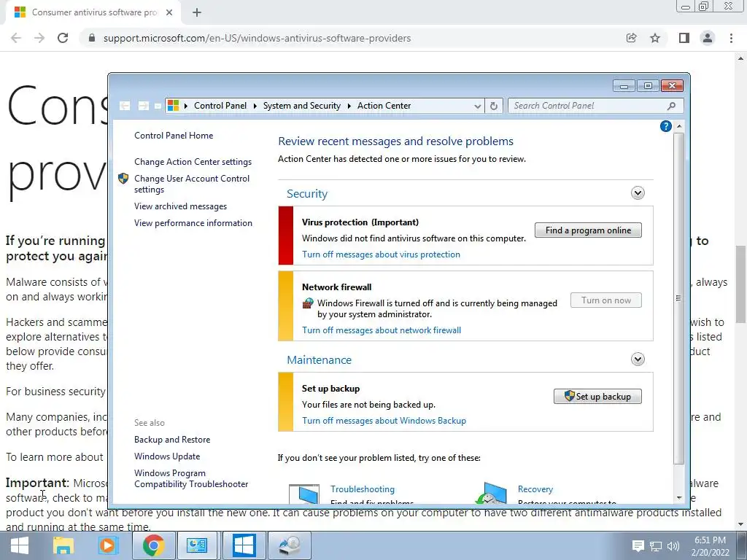The image size is (747, 560).
Task: Open the Chrome profile avatar
Action: pos(708,38)
